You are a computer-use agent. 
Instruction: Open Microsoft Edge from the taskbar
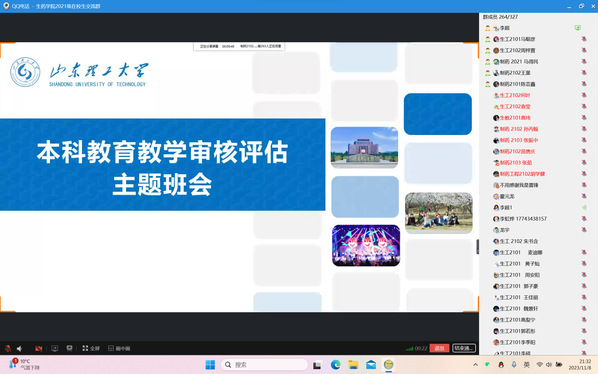336,365
